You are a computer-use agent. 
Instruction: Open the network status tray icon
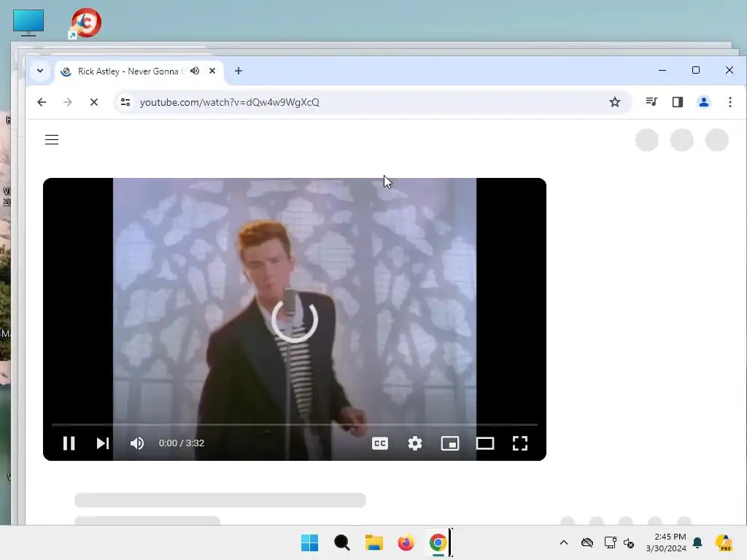pyautogui.click(x=610, y=542)
